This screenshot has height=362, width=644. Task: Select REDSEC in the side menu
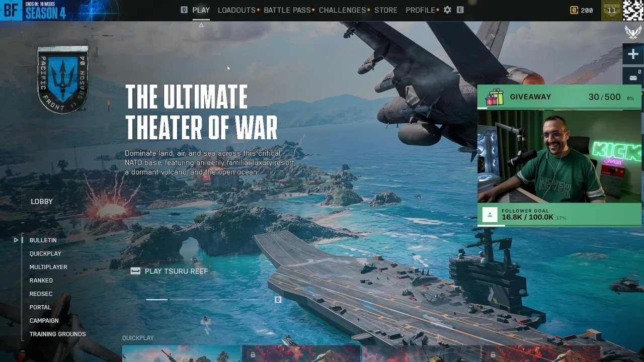[x=41, y=294]
